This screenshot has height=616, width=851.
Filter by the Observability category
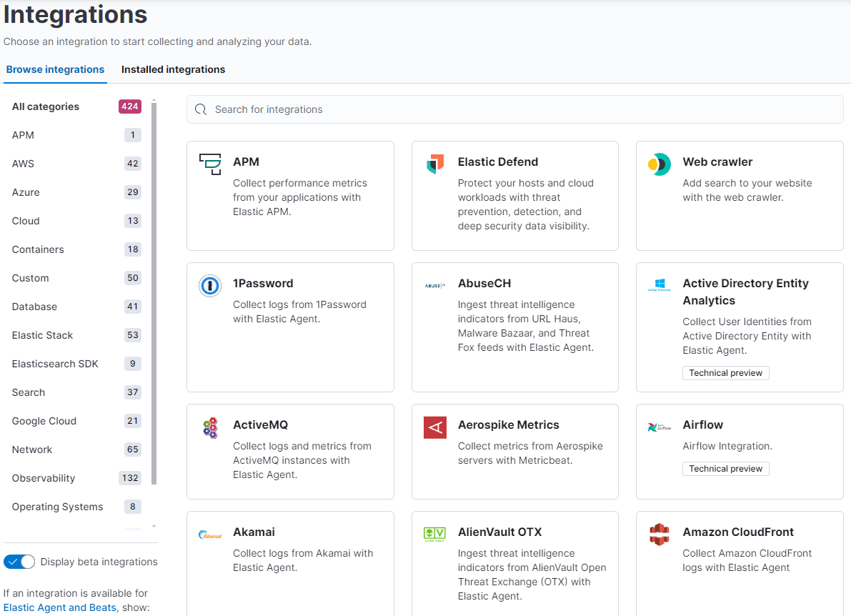[x=44, y=478]
